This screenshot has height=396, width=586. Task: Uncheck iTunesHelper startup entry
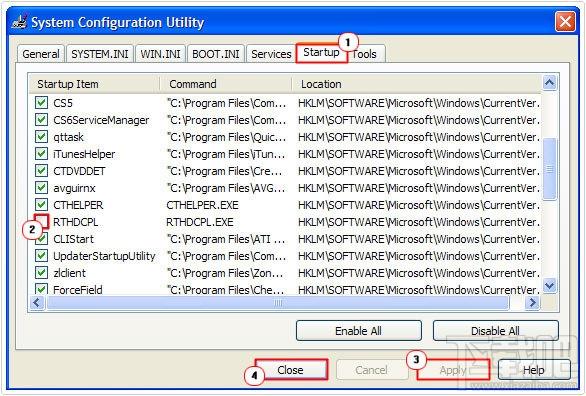[x=41, y=154]
